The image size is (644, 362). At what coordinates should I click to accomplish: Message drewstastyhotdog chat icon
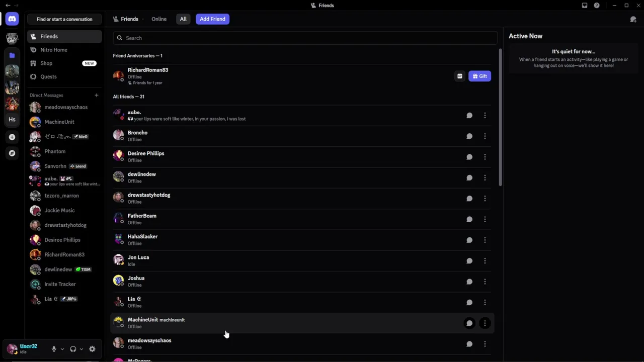[469, 199]
